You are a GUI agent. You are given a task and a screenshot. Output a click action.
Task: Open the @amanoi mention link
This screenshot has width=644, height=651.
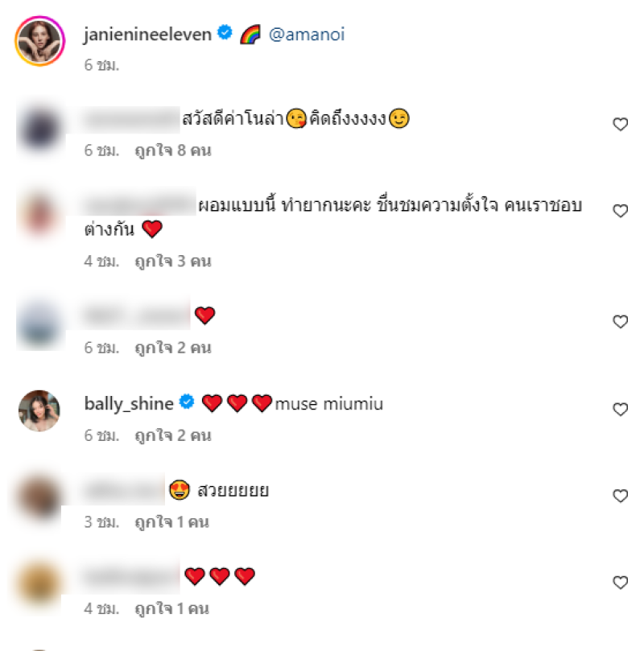coord(307,35)
